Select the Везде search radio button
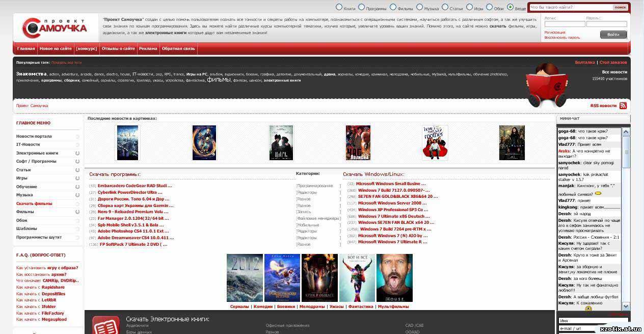 pyautogui.click(x=510, y=7)
